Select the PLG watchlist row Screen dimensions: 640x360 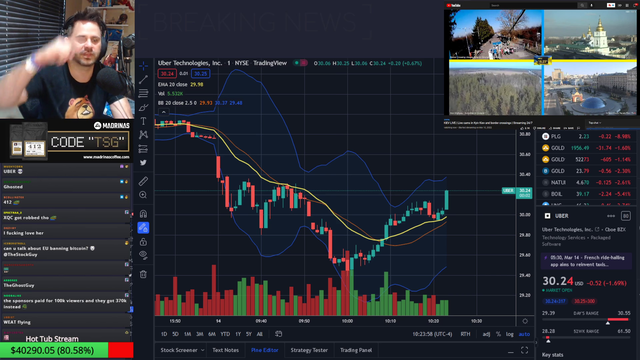pyautogui.click(x=586, y=136)
